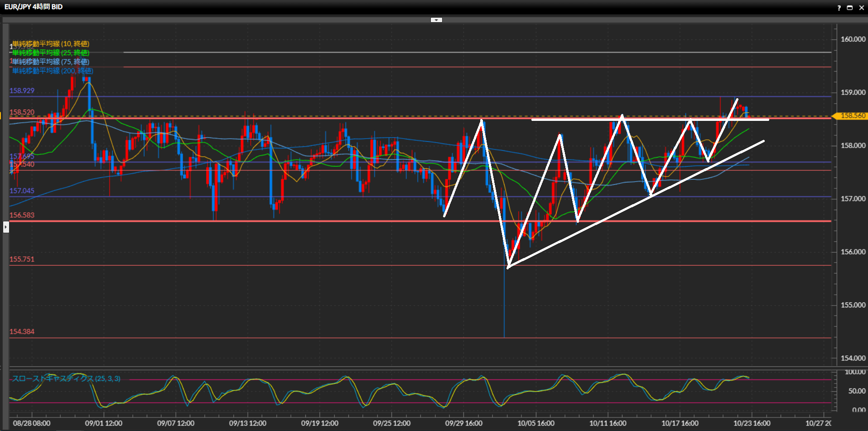Open the help question mark icon

pyautogui.click(x=839, y=8)
